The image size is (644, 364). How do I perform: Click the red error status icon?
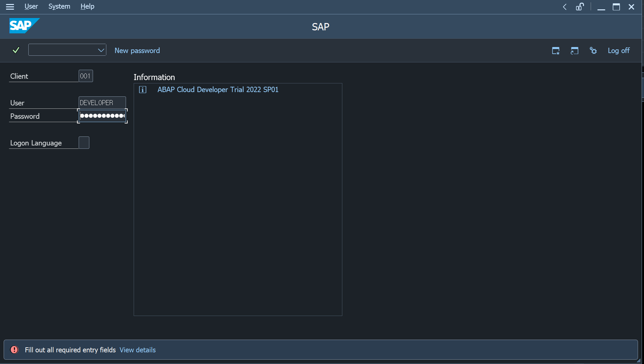point(14,350)
